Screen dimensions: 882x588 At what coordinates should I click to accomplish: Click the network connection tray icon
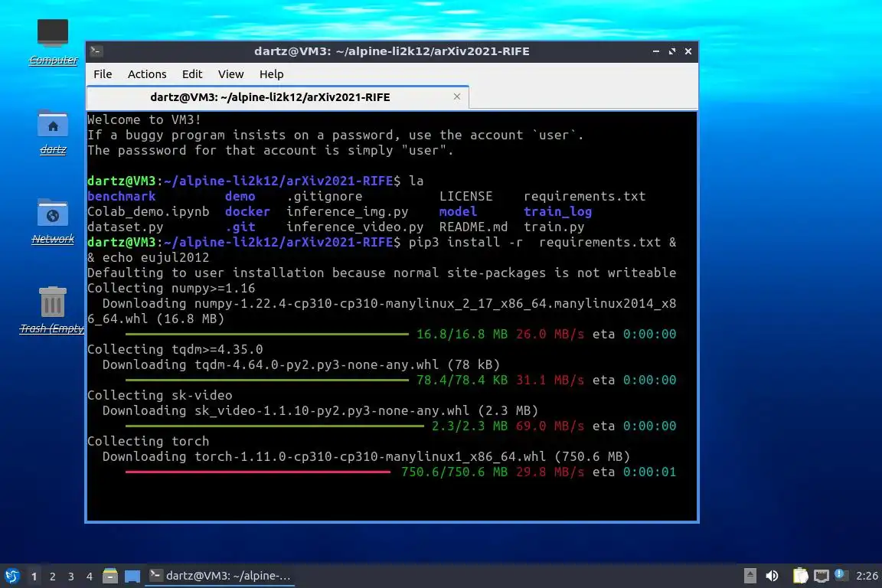[822, 576]
